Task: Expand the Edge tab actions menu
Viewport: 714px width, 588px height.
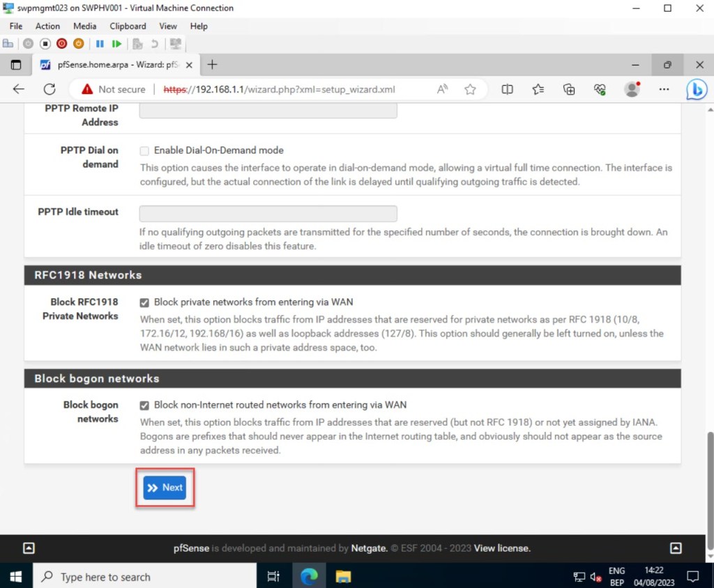Action: point(16,65)
